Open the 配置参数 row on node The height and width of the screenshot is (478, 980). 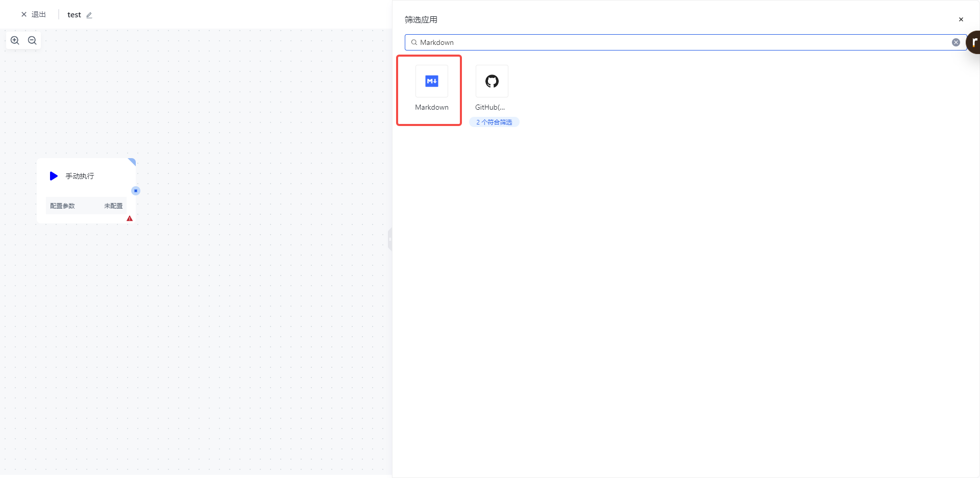[63, 206]
